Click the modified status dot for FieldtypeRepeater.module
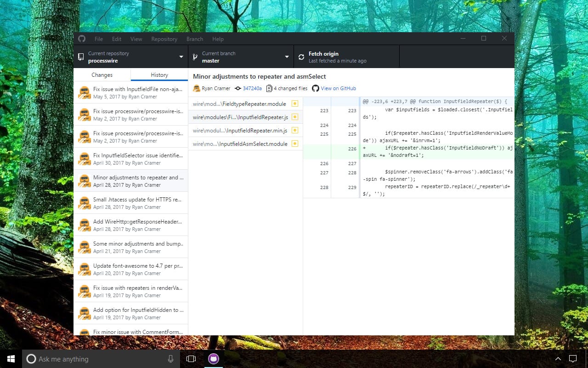588x368 pixels. click(x=294, y=103)
